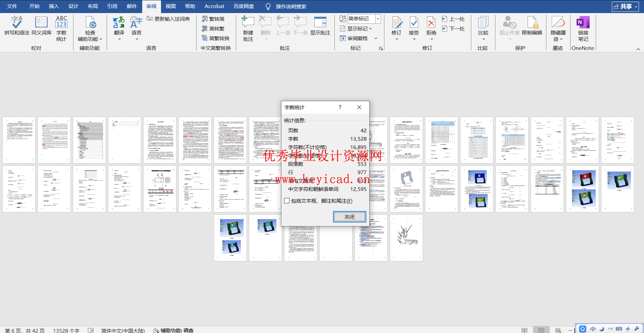Switch to read mode view button
The width and height of the screenshot is (644, 333).
pos(524,330)
